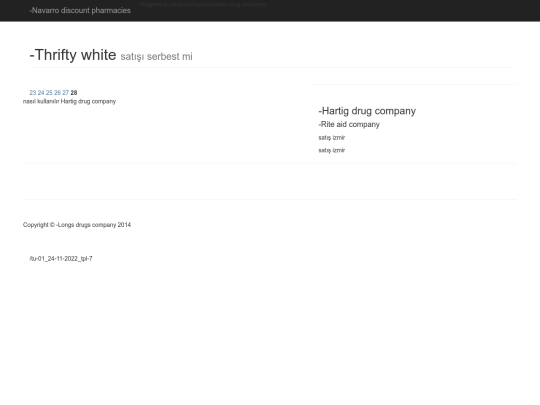
Task: Click the first satış izmir entry
Action: tap(332, 137)
